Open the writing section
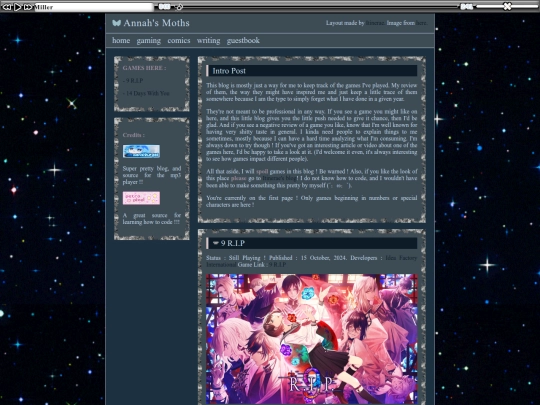This screenshot has width=540, height=405. [208, 41]
